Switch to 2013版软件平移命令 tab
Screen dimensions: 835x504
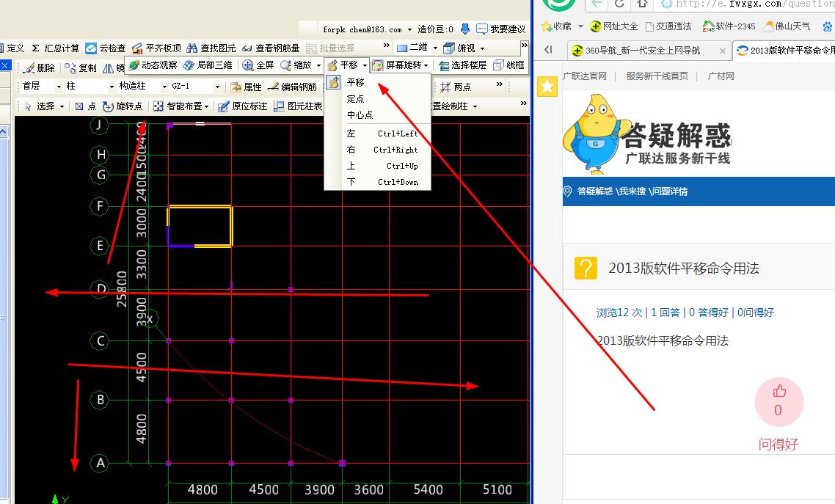pos(784,51)
